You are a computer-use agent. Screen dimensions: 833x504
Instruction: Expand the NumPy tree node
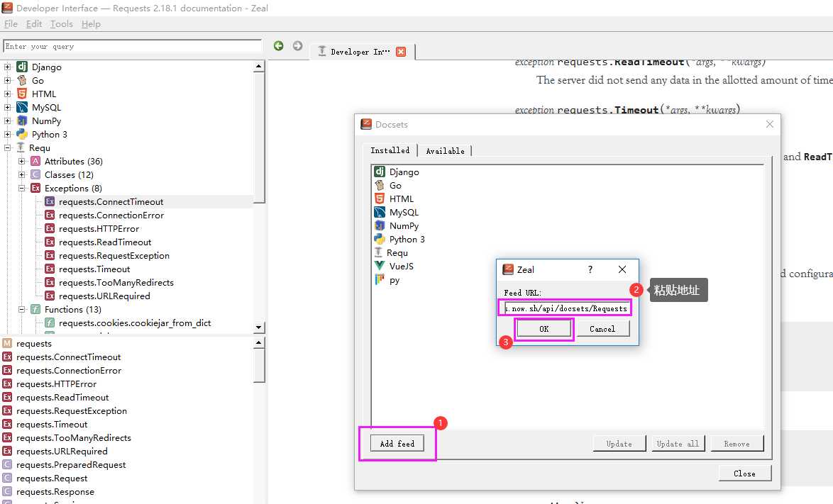pos(7,121)
